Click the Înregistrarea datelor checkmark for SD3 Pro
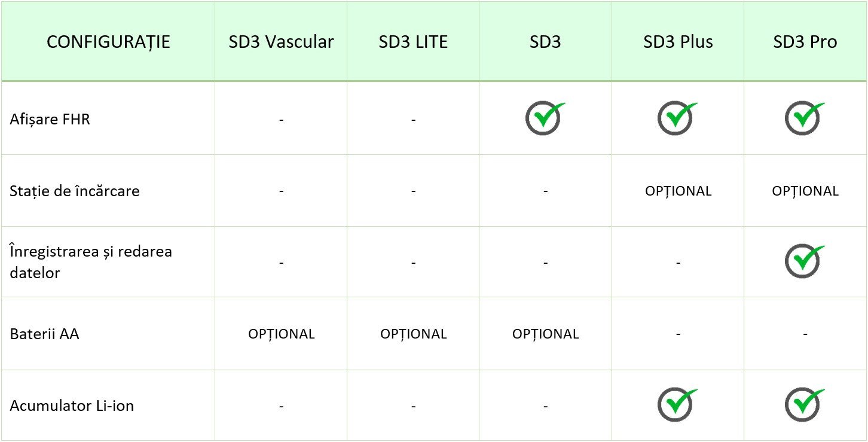The height and width of the screenshot is (442, 868). pyautogui.click(x=805, y=261)
